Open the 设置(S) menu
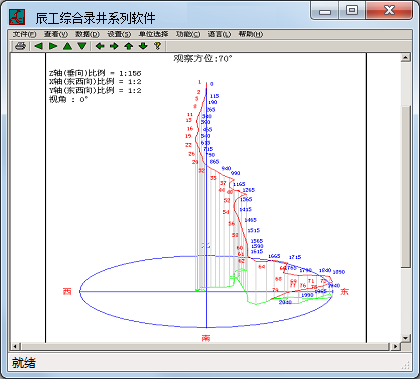Viewport: 420px width, 380px height. [119, 34]
